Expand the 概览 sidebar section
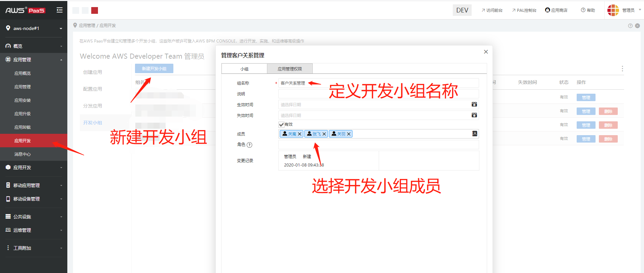The width and height of the screenshot is (644, 273). (x=61, y=46)
